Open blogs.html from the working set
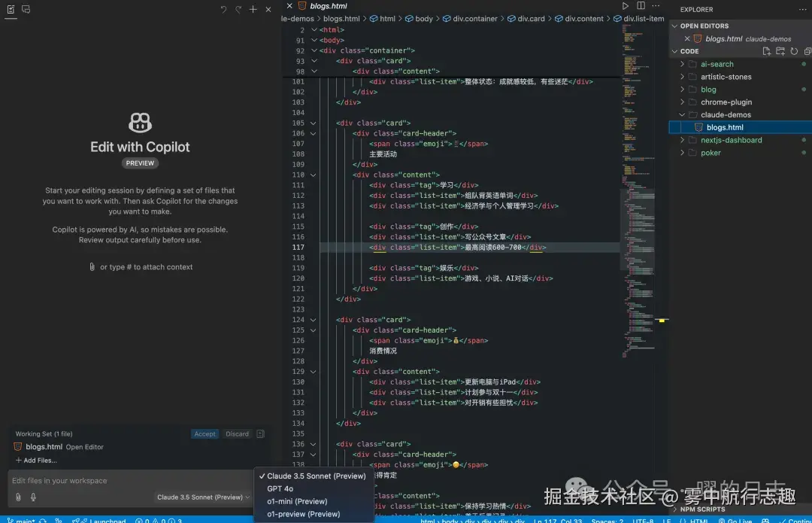The height and width of the screenshot is (523, 812). (x=44, y=447)
